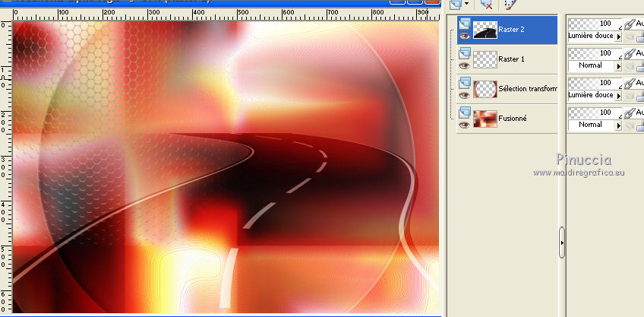Click the opacity slider of Sélection transformée
This screenshot has height=317, width=644.
(x=595, y=83)
